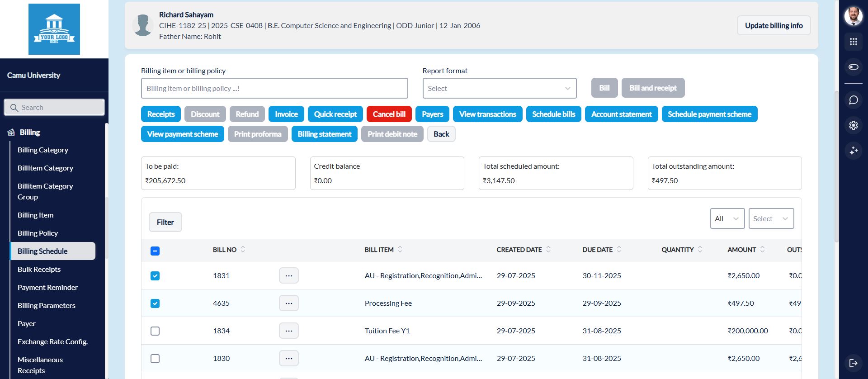Focus the sidebar Search field
Image resolution: width=868 pixels, height=379 pixels.
pyautogui.click(x=54, y=107)
